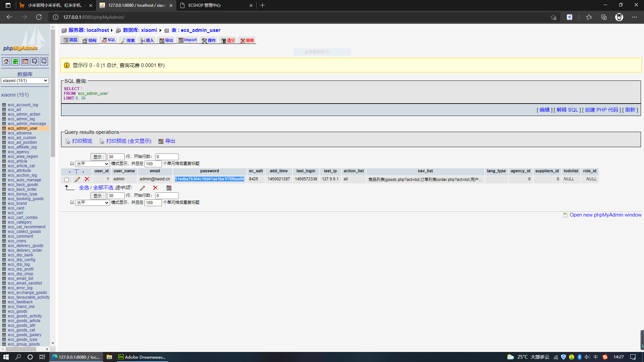Image resolution: width=644 pixels, height=362 pixels.
Task: Click the print preview printer icon
Action: (x=68, y=141)
